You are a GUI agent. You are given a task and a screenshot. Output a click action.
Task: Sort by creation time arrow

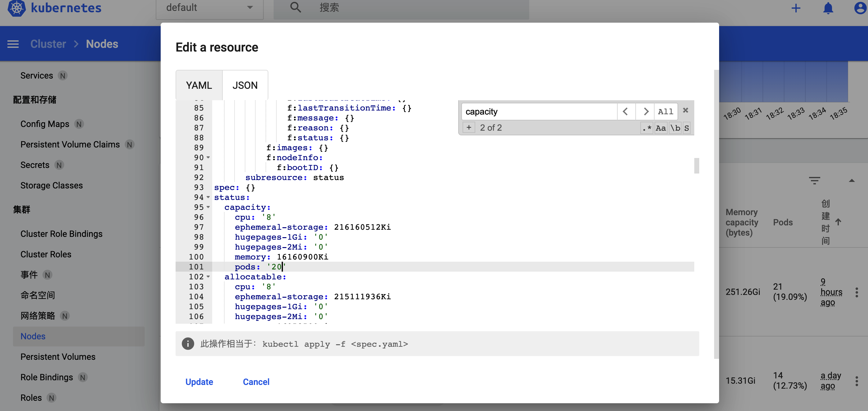[838, 222]
